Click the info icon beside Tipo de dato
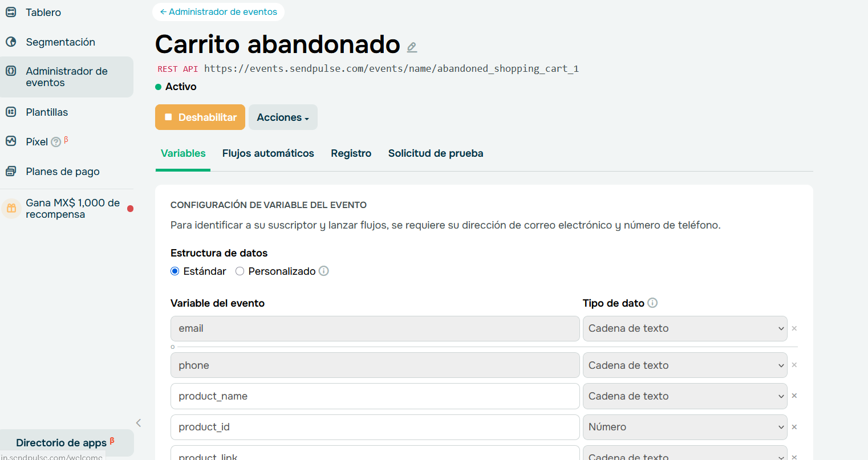 (652, 303)
